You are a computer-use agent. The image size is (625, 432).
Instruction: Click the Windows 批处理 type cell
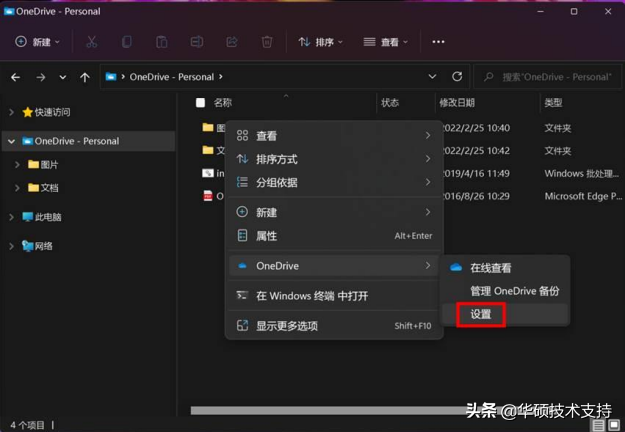tap(582, 173)
